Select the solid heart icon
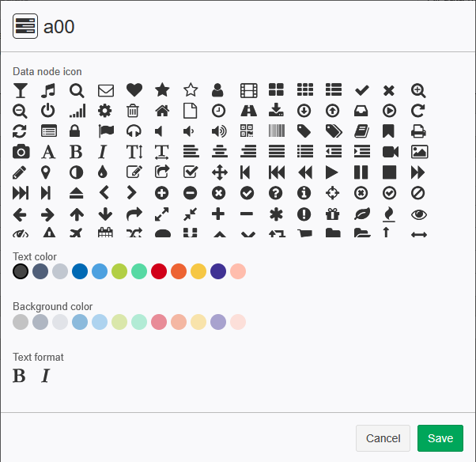 [134, 90]
